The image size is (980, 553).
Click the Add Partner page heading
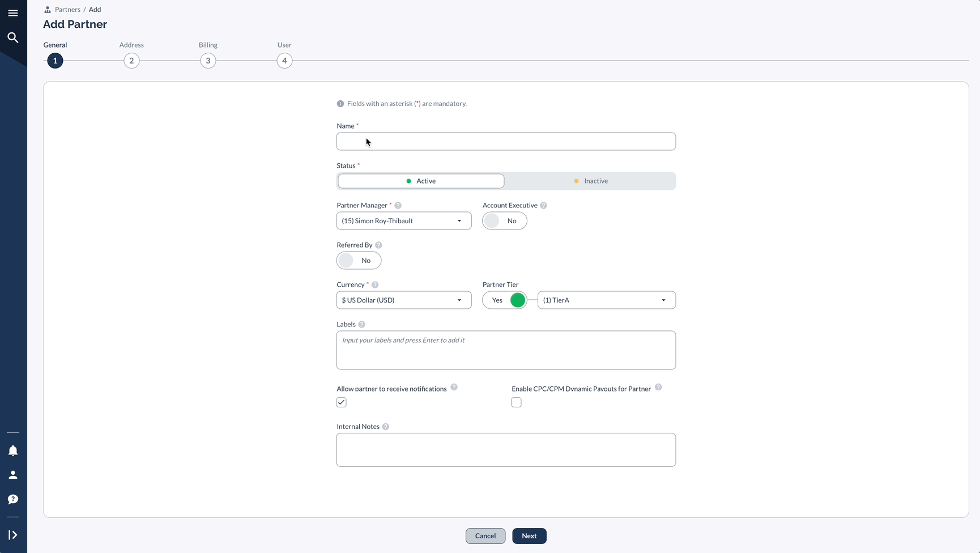pyautogui.click(x=75, y=24)
